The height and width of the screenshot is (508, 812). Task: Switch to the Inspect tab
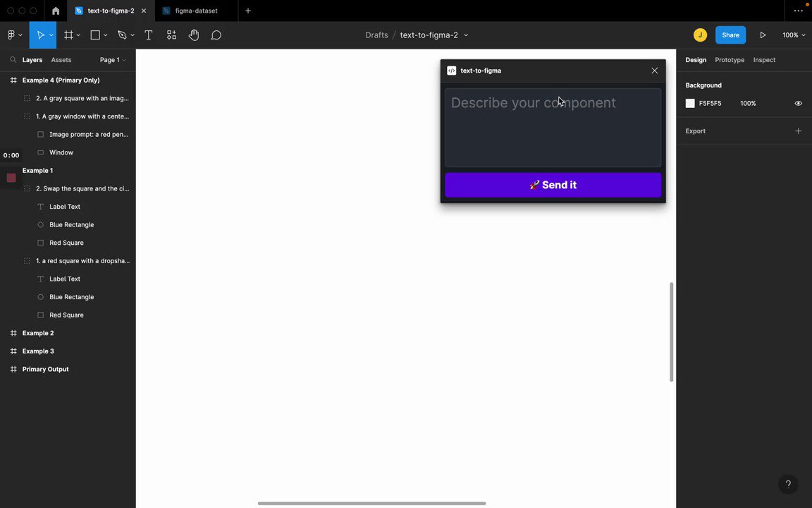(x=764, y=59)
